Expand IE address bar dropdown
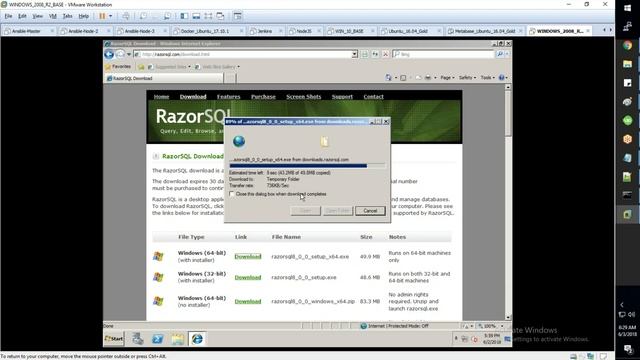 (x=354, y=54)
